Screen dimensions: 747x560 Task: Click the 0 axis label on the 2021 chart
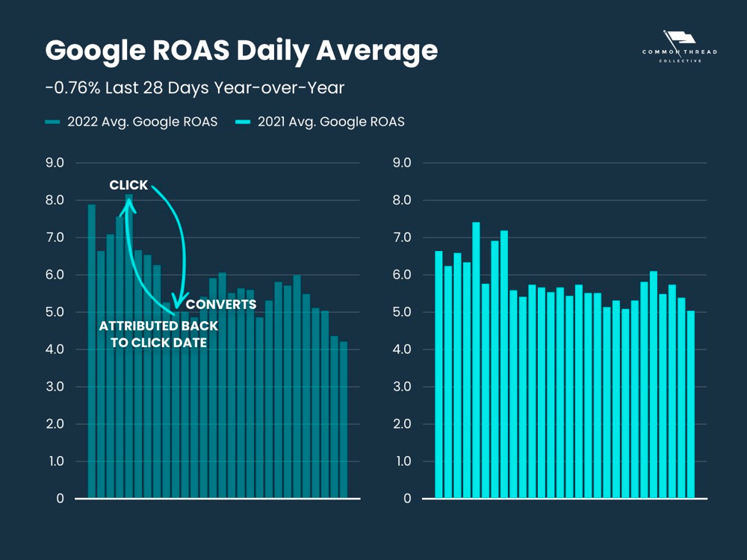pos(407,499)
